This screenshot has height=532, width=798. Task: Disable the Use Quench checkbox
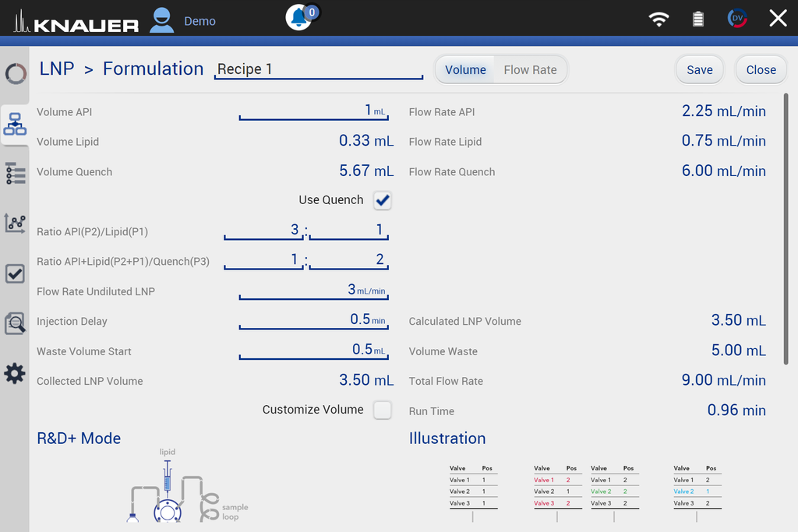point(382,201)
